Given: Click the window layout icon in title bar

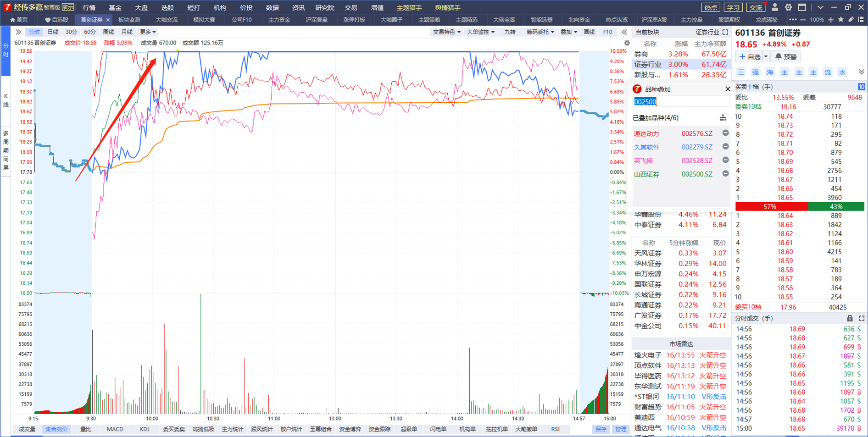Looking at the screenshot, I should point(802,7).
